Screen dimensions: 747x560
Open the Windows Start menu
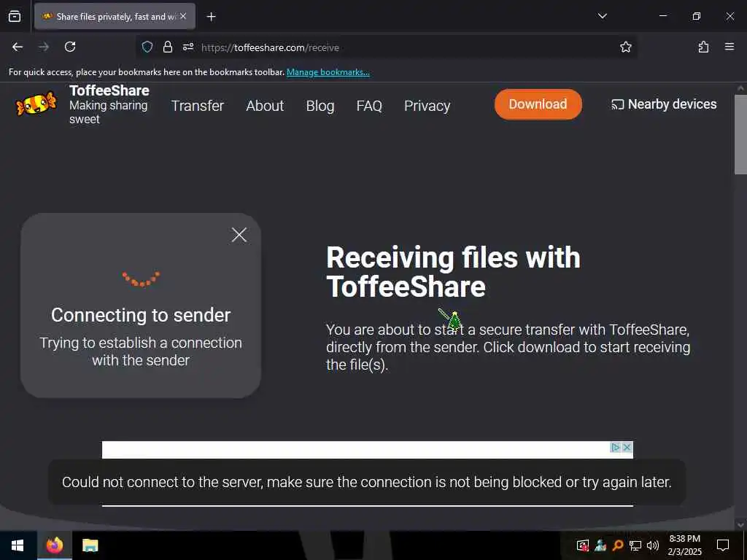18,545
